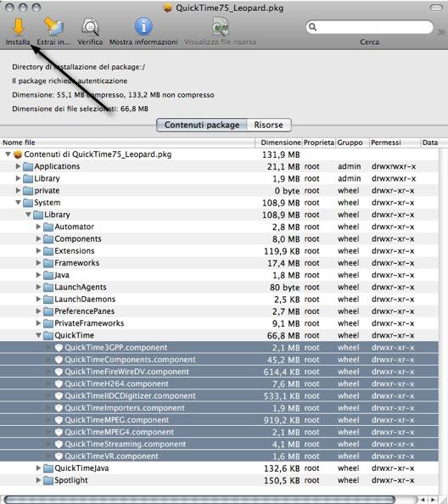The image size is (448, 504).
Task: Click the System folder icon
Action: [28, 203]
